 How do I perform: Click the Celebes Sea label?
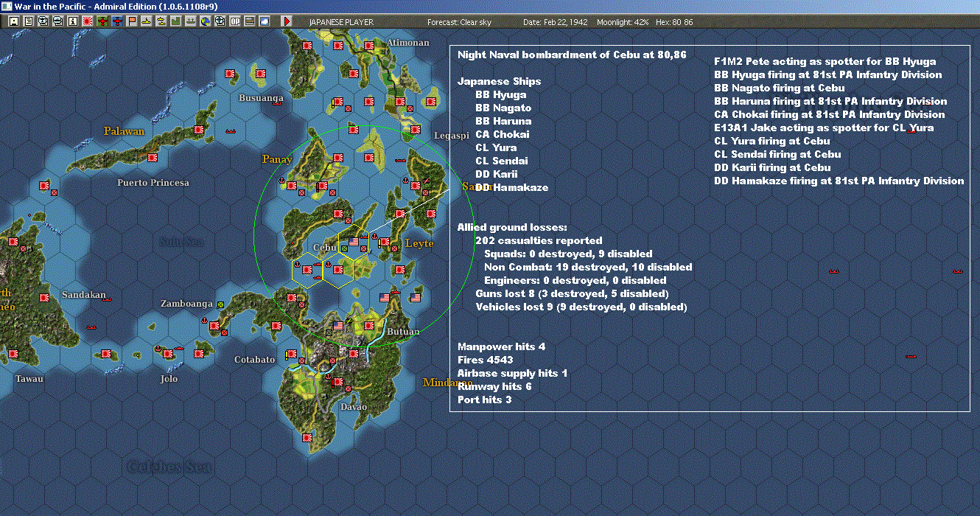coord(169,467)
